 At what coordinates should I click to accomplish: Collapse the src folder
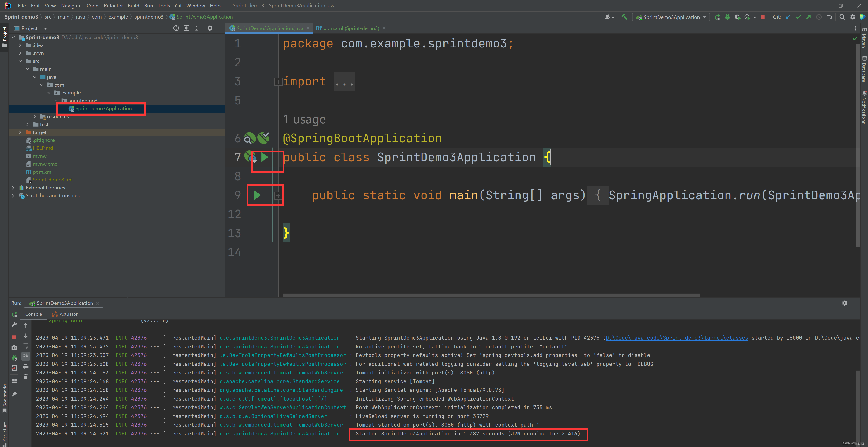point(20,61)
